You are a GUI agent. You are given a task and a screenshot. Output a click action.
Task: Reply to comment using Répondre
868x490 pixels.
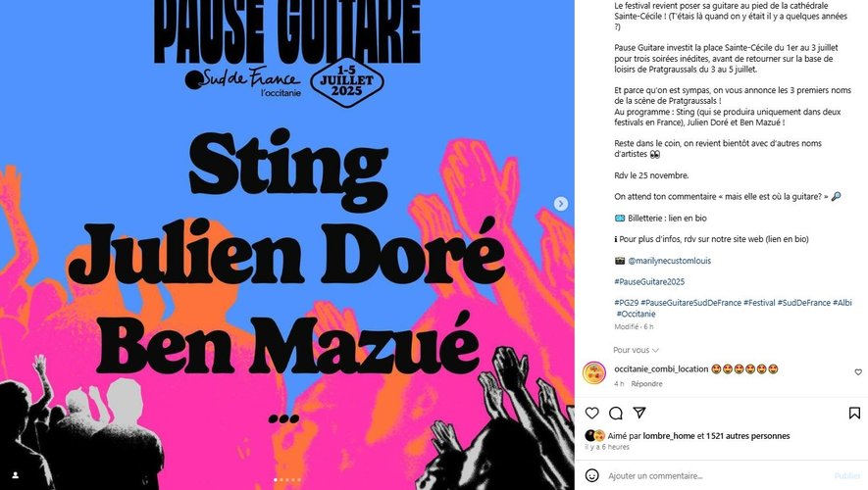(646, 384)
